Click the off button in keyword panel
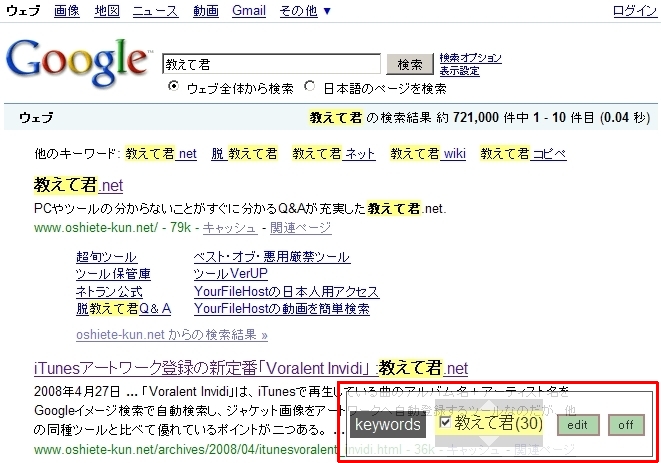The height and width of the screenshot is (463, 661). (x=626, y=425)
